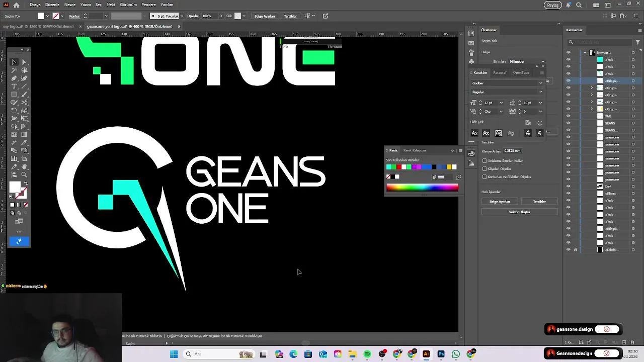The image size is (644, 362).
Task: Open the Godber font family dropdown
Action: click(541, 83)
